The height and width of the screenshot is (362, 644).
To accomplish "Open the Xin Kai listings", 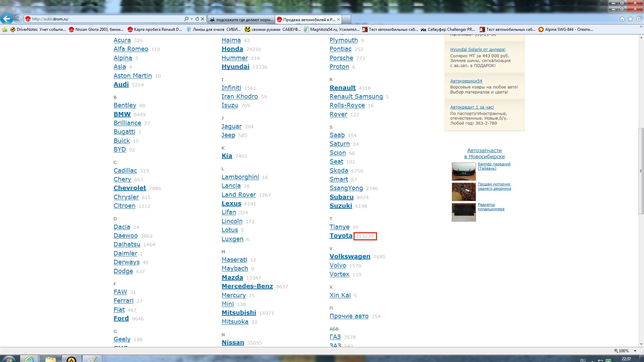I will pyautogui.click(x=340, y=295).
